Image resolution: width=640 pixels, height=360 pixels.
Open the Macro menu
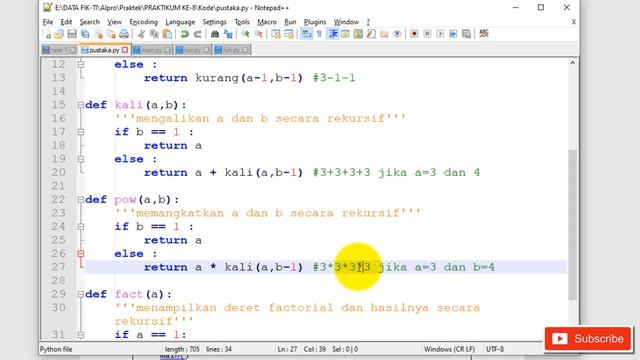[267, 22]
